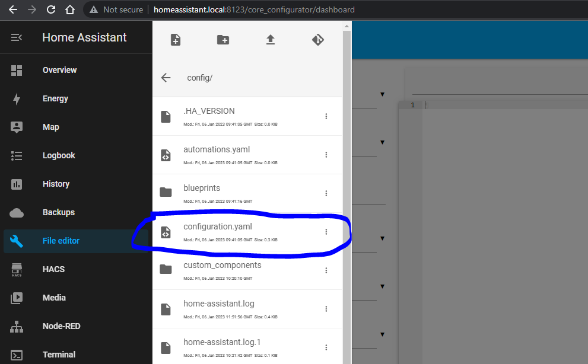Click the HACS store icon
The image size is (588, 364).
coord(17,270)
